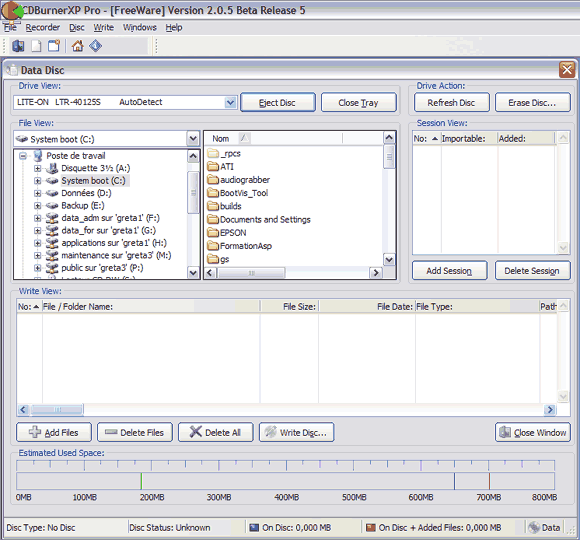Open the Windows menu
The image size is (580, 540).
139,27
